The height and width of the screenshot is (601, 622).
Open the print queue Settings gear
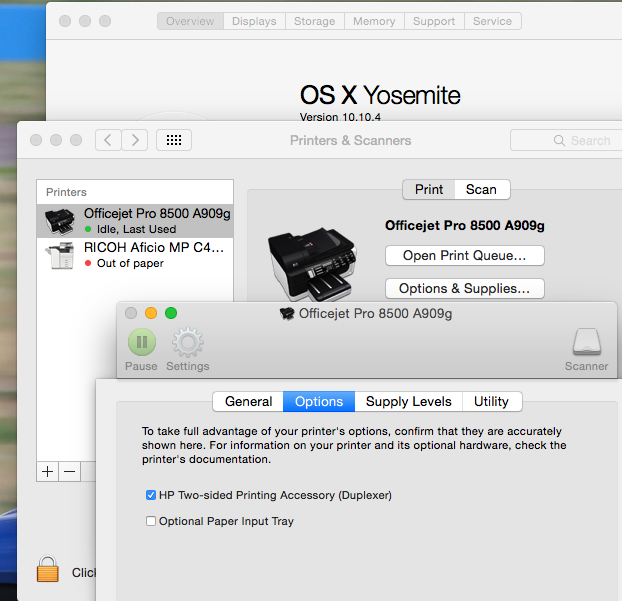188,342
